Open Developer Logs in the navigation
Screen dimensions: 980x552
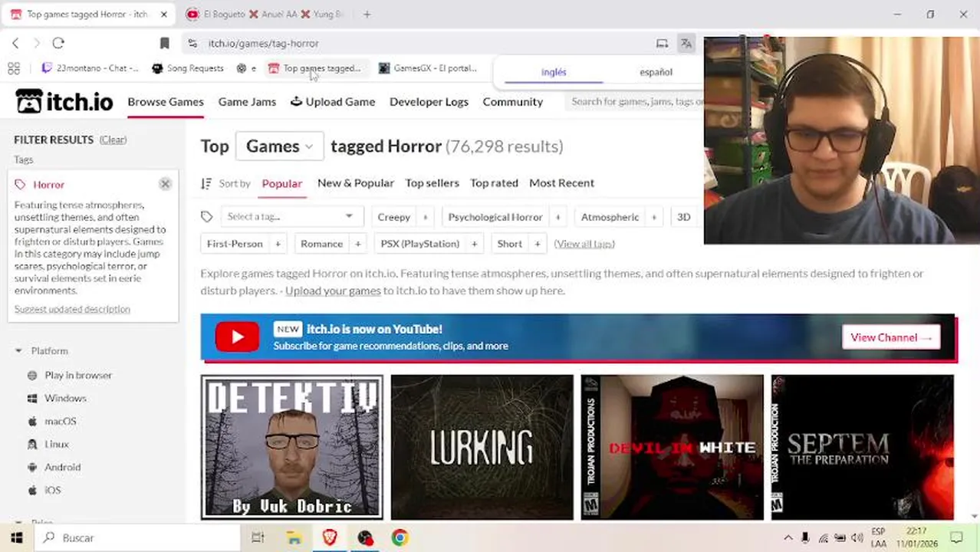429,101
